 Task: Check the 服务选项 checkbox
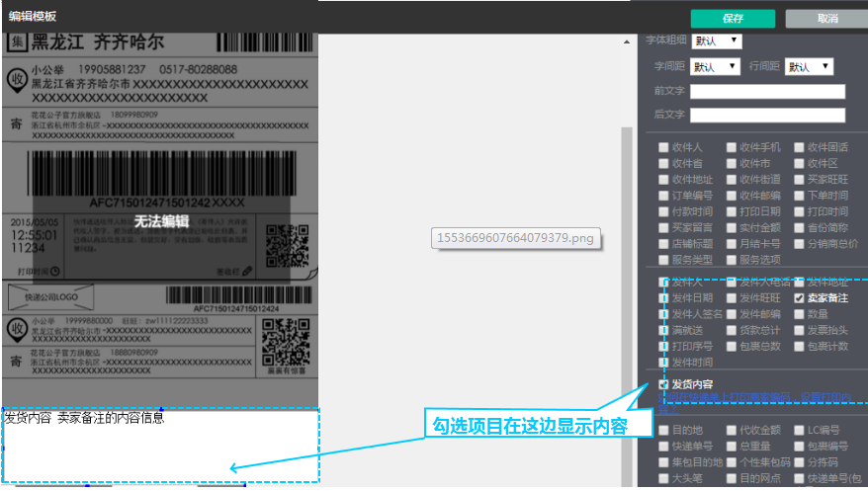point(732,260)
